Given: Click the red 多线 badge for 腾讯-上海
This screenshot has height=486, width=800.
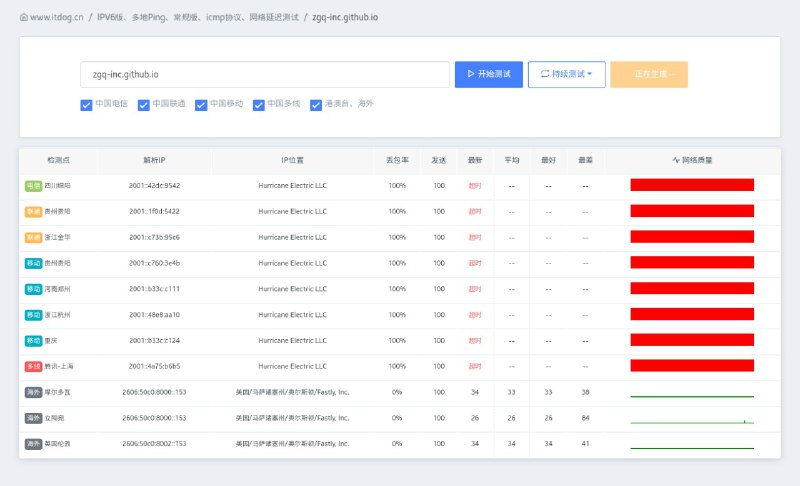Looking at the screenshot, I should coord(33,366).
